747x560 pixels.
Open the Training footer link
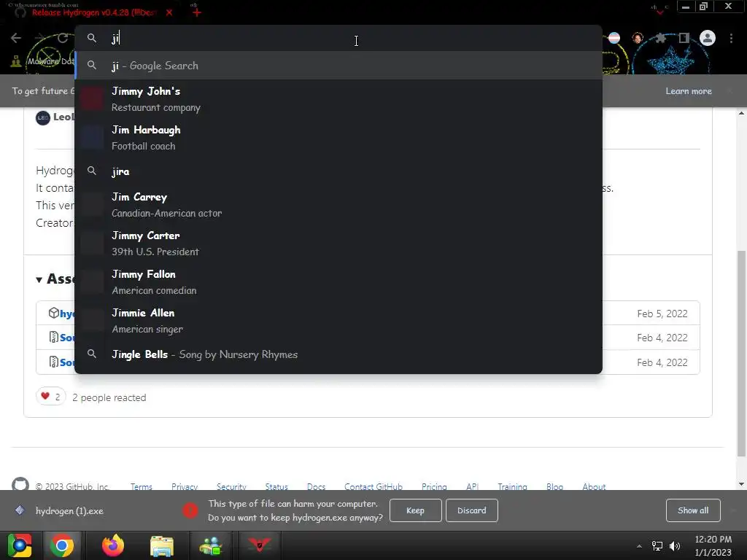(x=512, y=486)
